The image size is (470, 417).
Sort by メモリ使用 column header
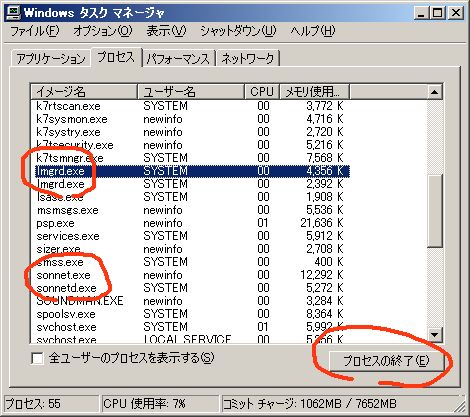pyautogui.click(x=315, y=92)
